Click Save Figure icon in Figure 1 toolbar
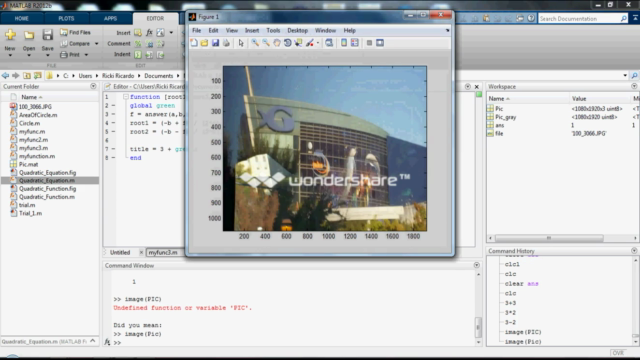The image size is (640, 360). (x=215, y=43)
